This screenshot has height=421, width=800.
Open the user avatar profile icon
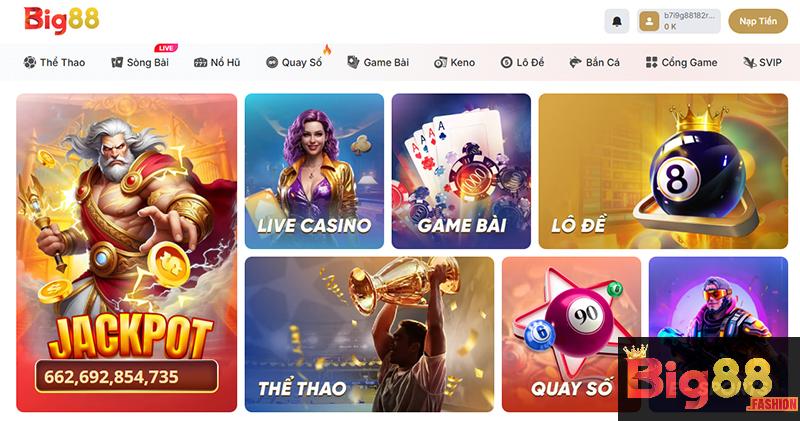pos(649,22)
